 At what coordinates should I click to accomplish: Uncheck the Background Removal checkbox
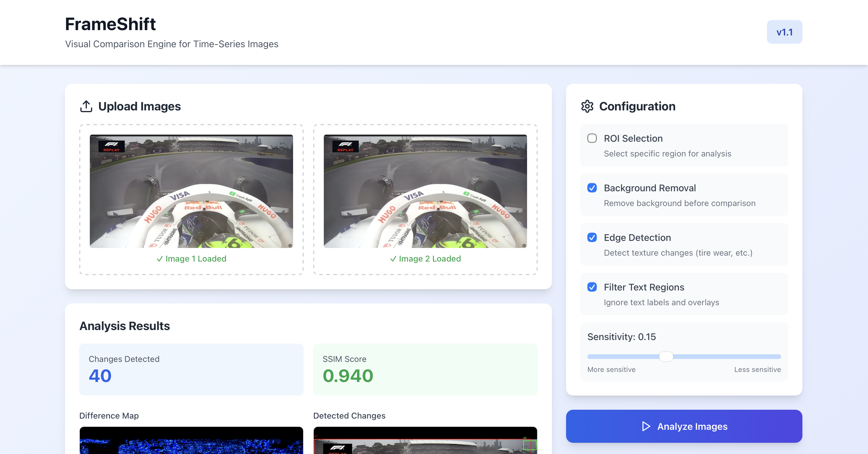[592, 188]
